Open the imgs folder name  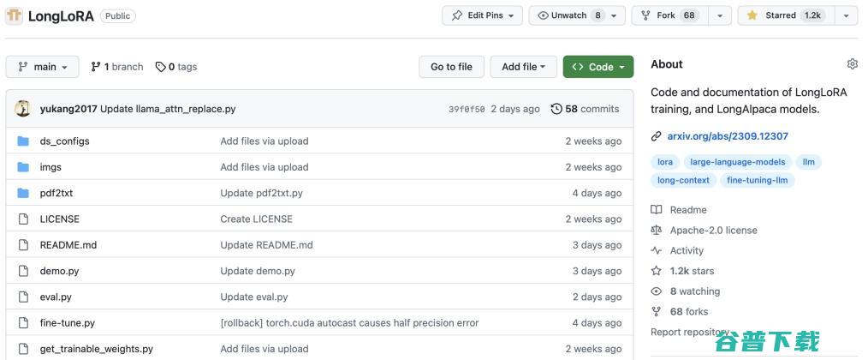[x=51, y=167]
